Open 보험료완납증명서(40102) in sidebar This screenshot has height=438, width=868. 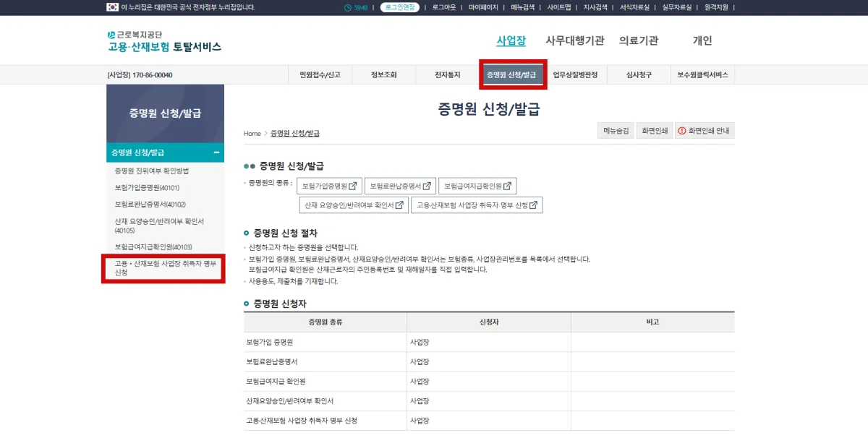(150, 205)
